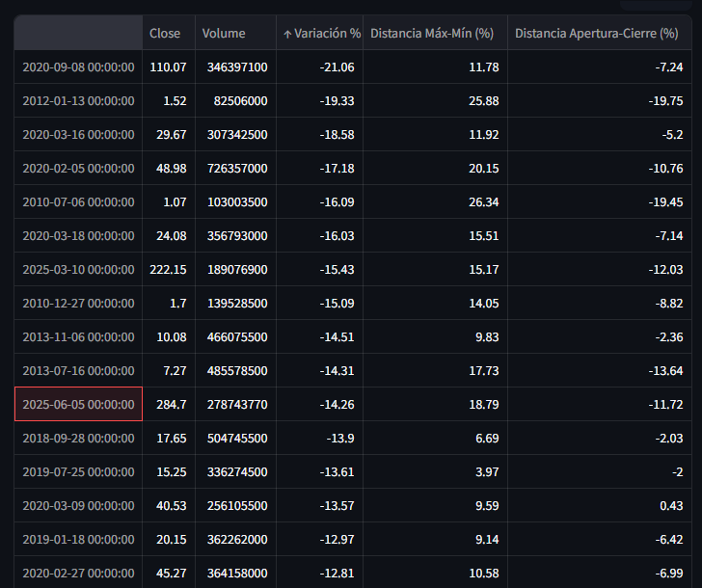This screenshot has width=702, height=588.
Task: Sort by Distancia Apertura-Cierre (%) header
Action: tap(600, 33)
